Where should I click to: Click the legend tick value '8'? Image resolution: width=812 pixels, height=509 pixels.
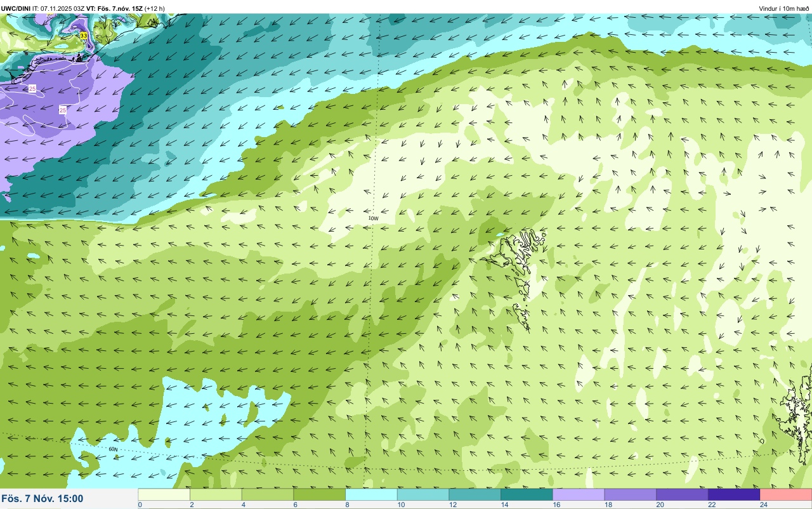point(346,505)
